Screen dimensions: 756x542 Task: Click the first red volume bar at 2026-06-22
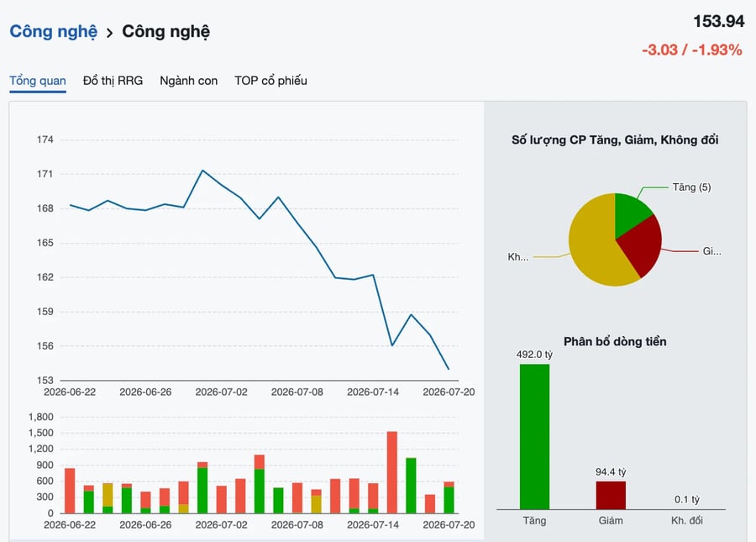pos(70,491)
